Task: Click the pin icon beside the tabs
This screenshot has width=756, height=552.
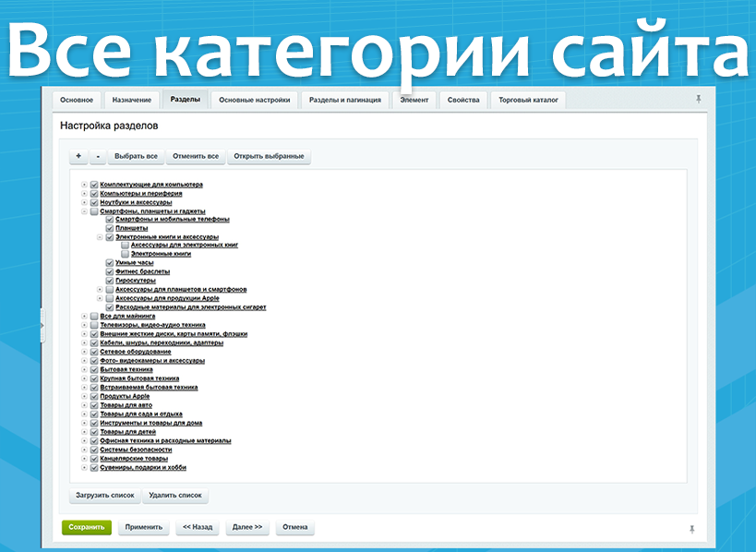Action: (x=698, y=99)
